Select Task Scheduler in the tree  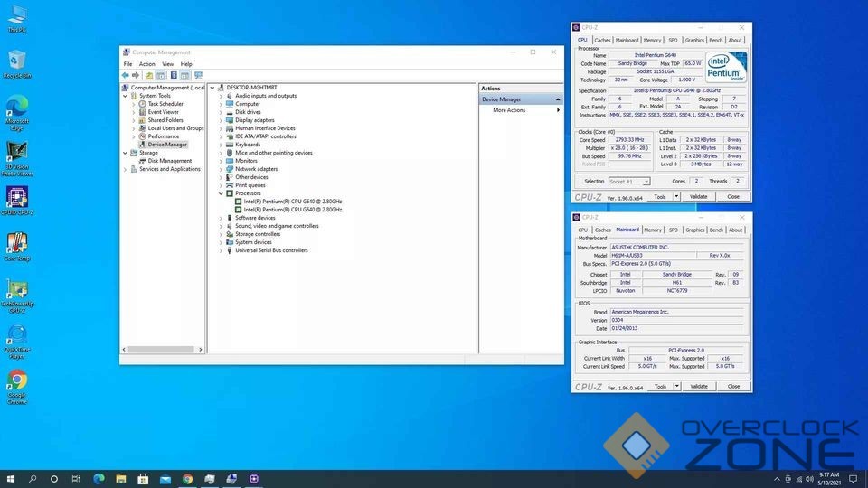point(165,104)
